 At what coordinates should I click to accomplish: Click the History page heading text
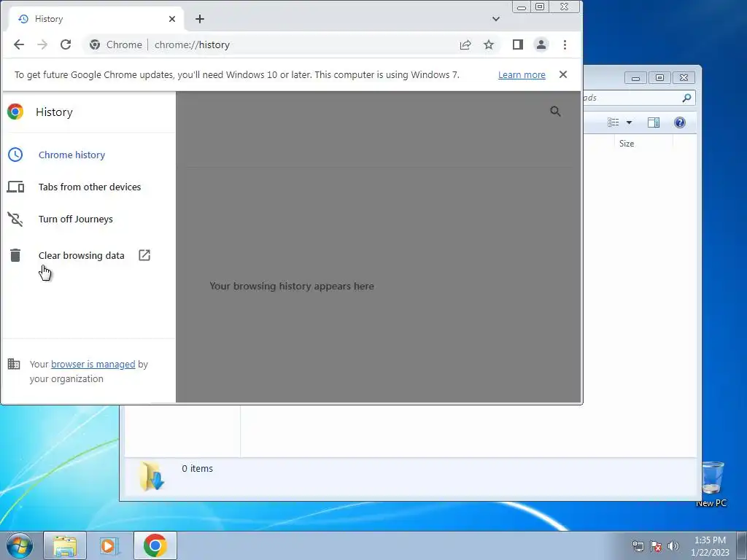click(x=54, y=112)
